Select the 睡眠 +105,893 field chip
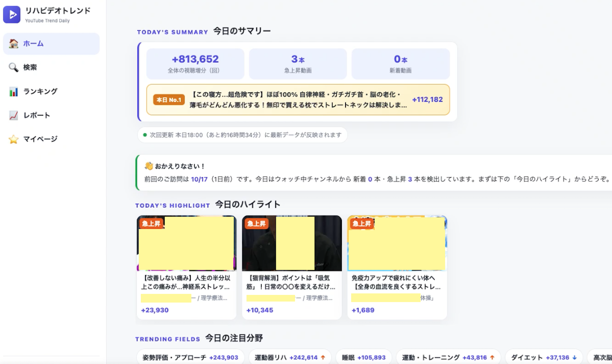 (x=364, y=357)
